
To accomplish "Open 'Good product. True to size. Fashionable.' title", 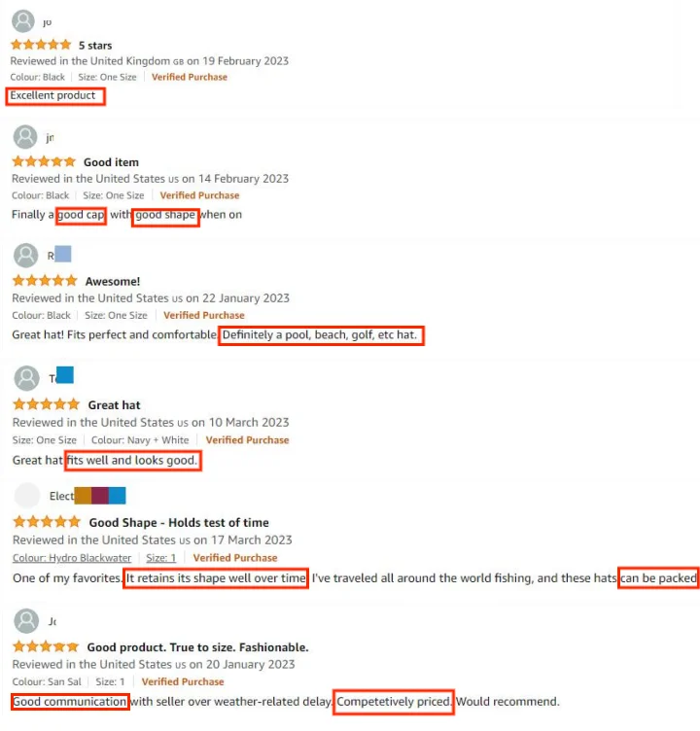I will click(x=197, y=647).
